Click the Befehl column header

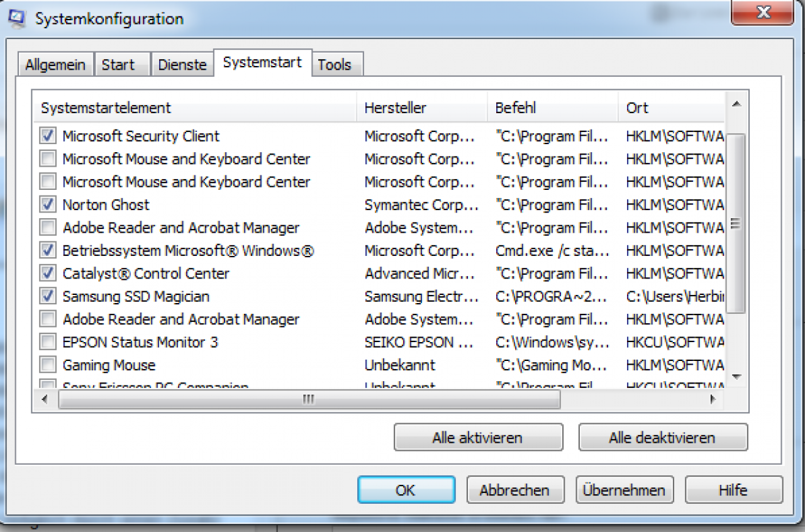[x=552, y=108]
